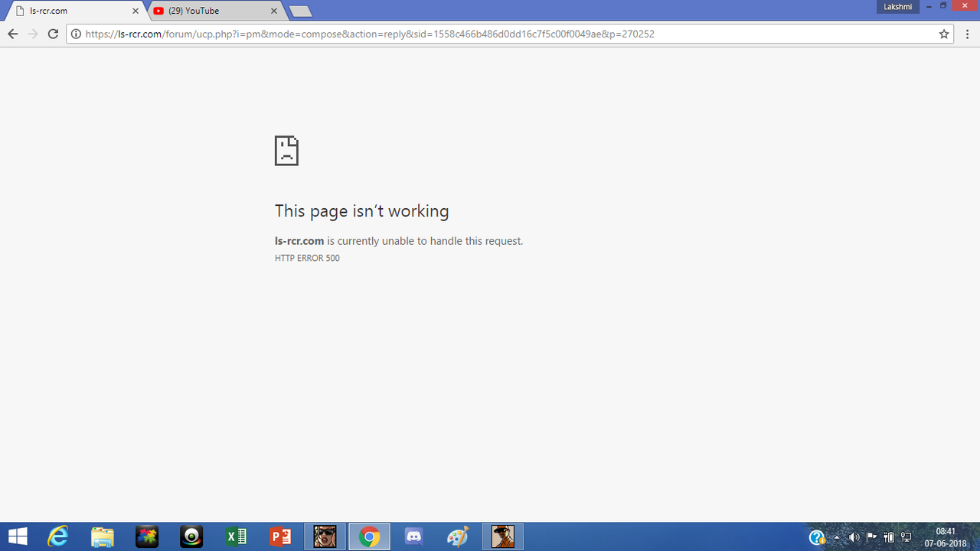Click the battery power tray icon
The height and width of the screenshot is (551, 980).
point(889,537)
